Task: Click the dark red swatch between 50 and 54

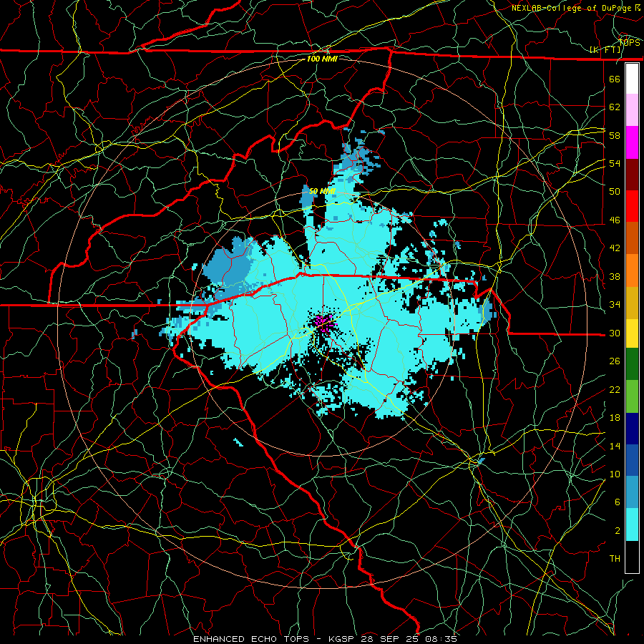Action: click(x=632, y=175)
